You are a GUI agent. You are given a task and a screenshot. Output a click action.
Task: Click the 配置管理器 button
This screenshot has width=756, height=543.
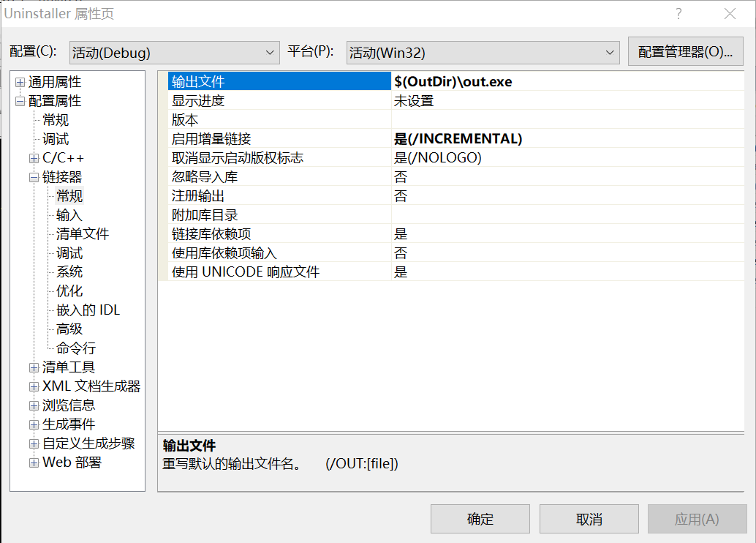click(x=685, y=52)
